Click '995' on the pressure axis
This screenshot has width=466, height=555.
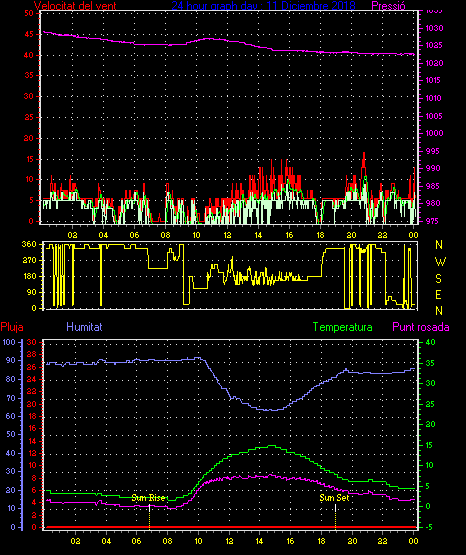pyautogui.click(x=432, y=151)
